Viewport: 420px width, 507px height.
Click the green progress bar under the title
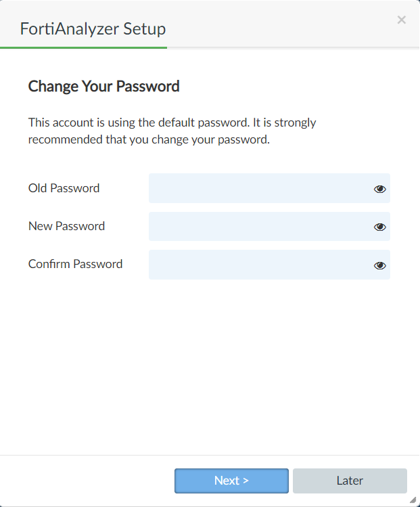(84, 48)
